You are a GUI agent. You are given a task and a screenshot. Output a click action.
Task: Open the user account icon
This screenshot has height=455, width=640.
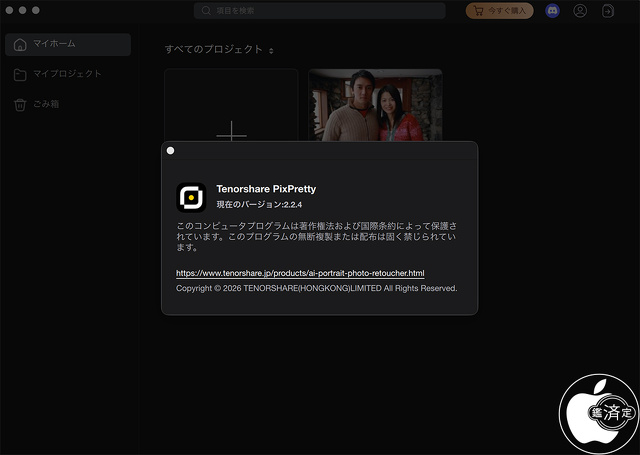[580, 11]
